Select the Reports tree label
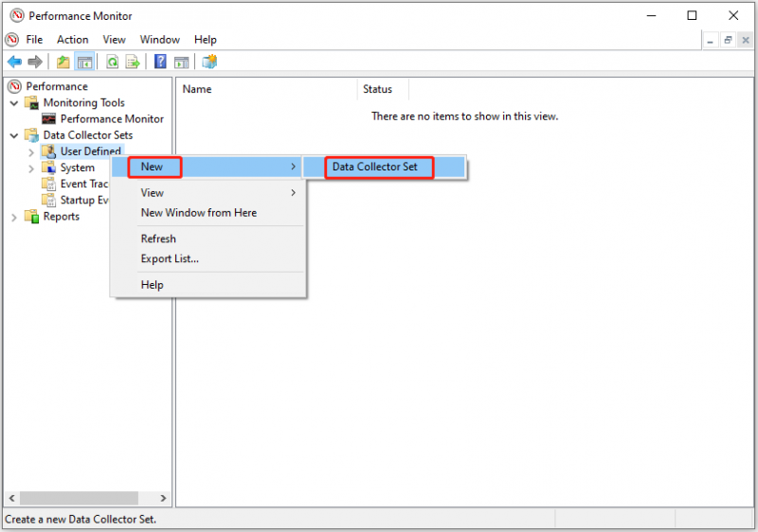Screen dimensions: 758x532 tap(62, 216)
